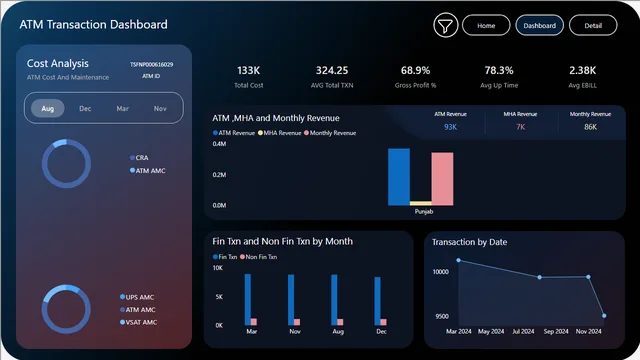Select the Aug month slicer

click(x=48, y=108)
